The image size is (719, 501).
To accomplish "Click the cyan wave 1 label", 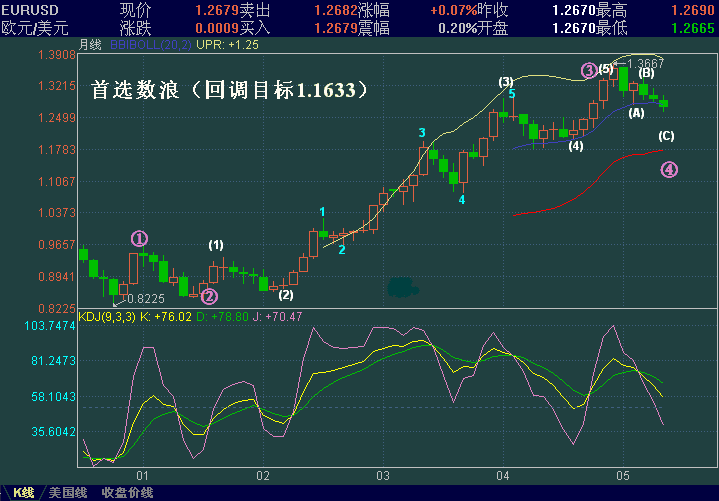I will (322, 212).
